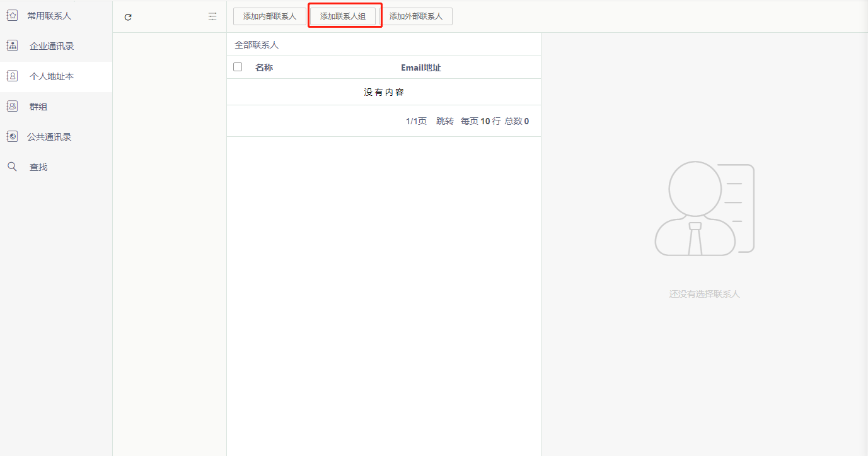The image size is (868, 456).
Task: Click 添加联系人组 button
Action: pyautogui.click(x=343, y=16)
